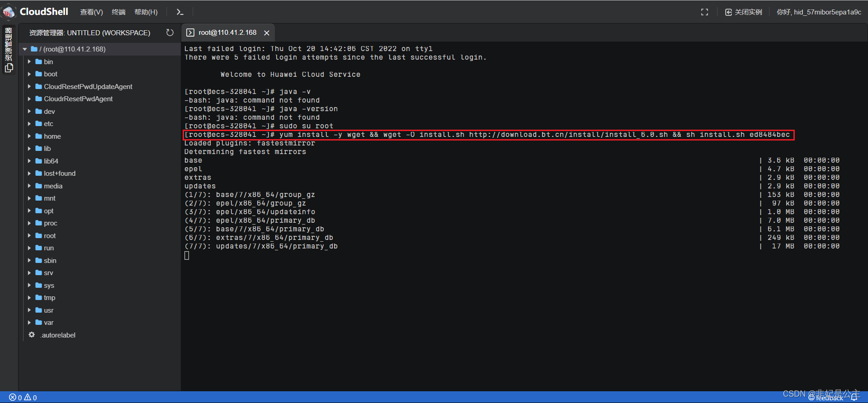Select the mnt folder
868x403 pixels.
[49, 198]
